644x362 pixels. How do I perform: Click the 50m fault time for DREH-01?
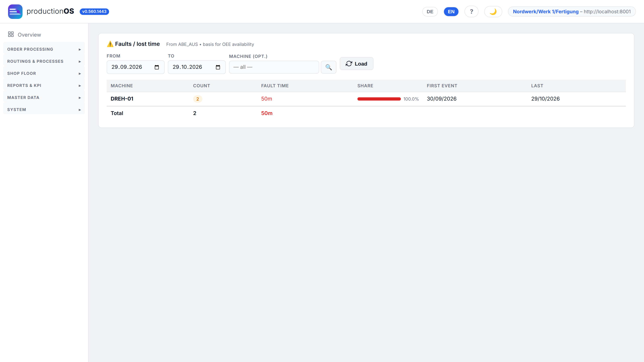coord(266,99)
